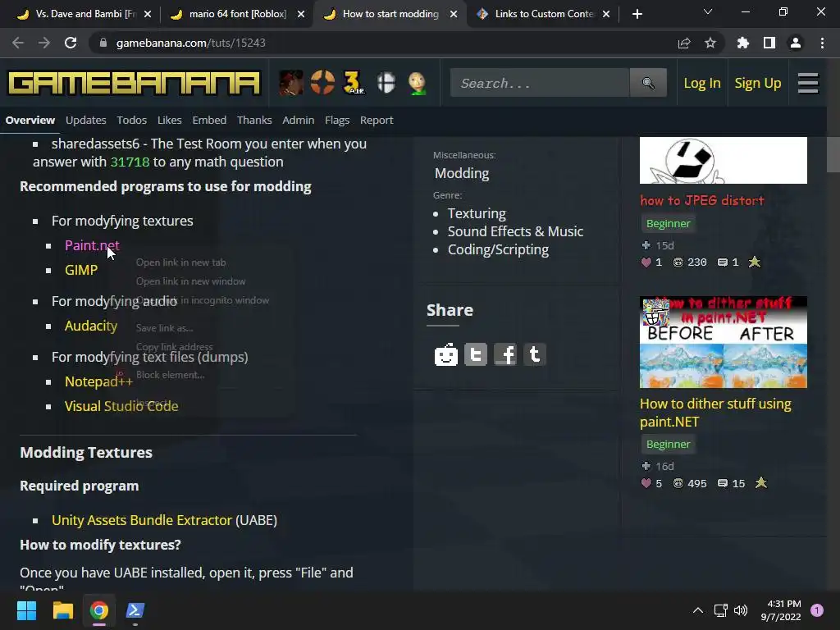Open the Todos section tab

[132, 120]
